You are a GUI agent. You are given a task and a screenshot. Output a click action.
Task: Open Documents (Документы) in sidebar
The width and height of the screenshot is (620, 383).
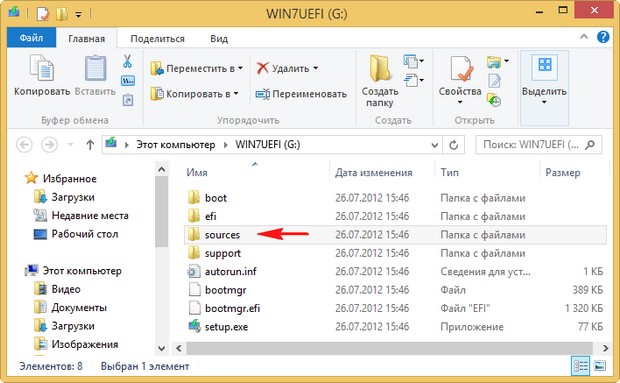(x=70, y=308)
